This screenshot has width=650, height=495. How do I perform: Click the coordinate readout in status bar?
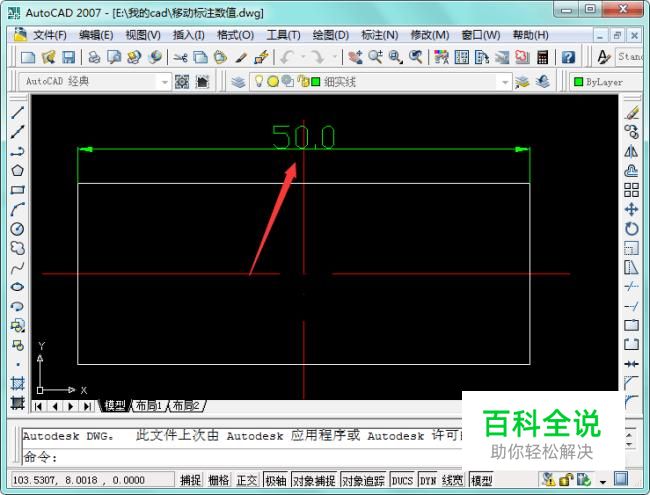click(92, 480)
